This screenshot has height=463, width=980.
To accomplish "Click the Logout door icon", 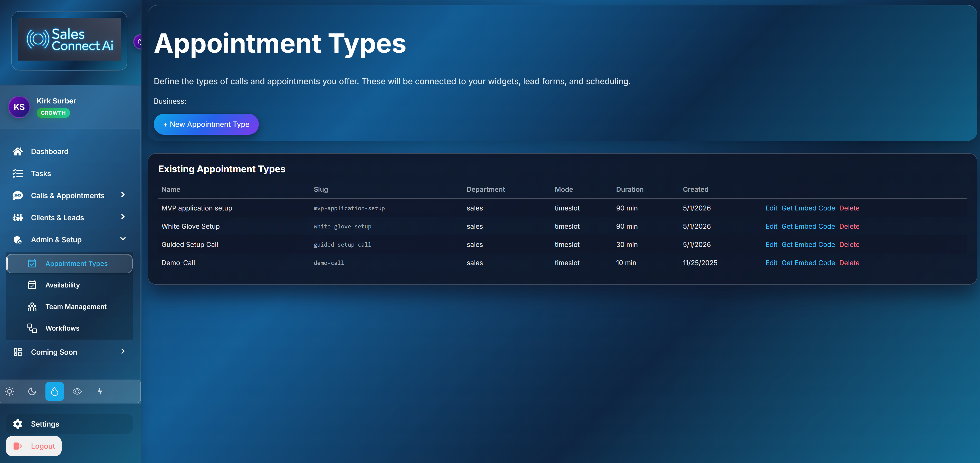I will tap(17, 446).
